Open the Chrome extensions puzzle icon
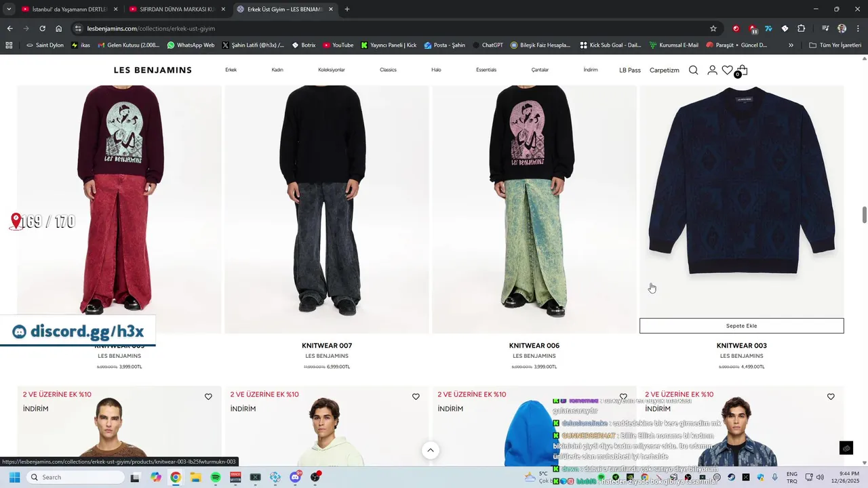This screenshot has height=488, width=868. tap(801, 28)
